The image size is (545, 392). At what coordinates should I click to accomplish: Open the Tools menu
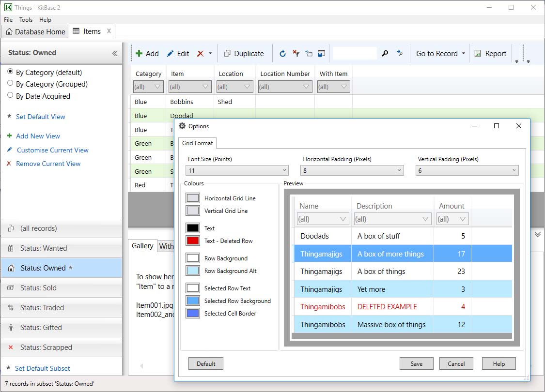26,20
